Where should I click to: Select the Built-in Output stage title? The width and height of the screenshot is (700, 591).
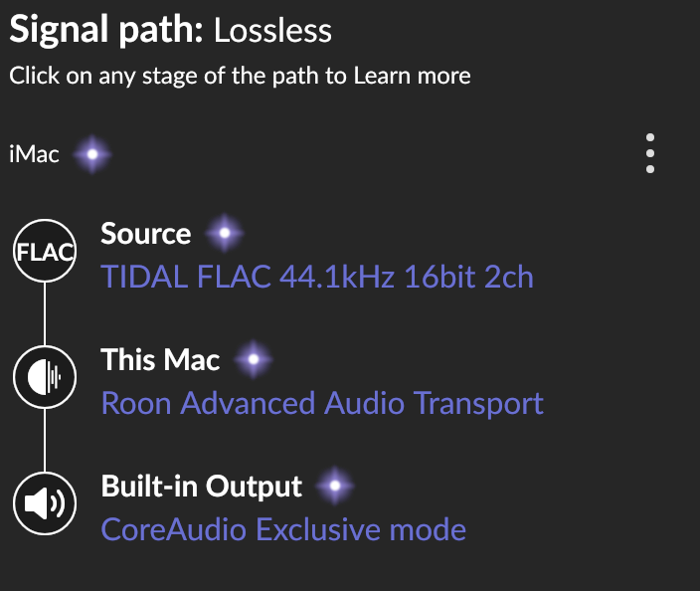pos(201,487)
